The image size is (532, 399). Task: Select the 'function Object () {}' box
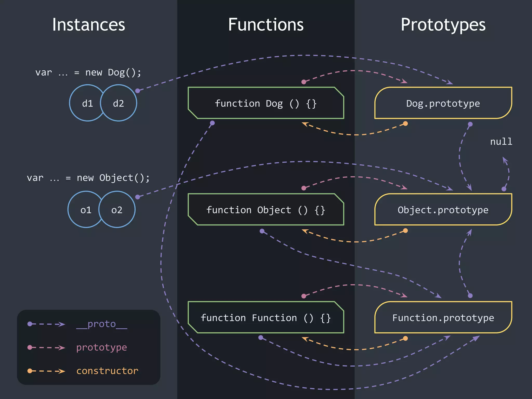point(266,209)
